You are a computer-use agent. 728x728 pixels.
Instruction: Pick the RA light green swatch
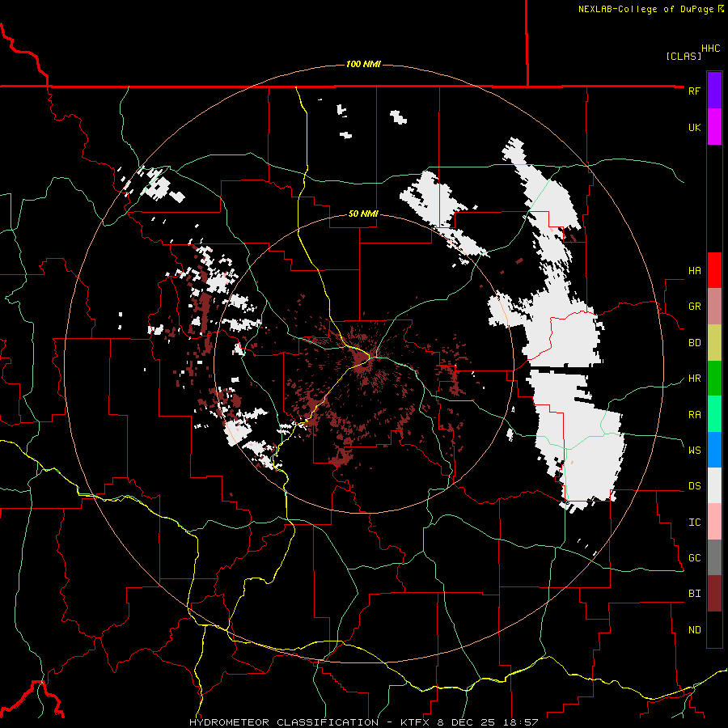(714, 414)
